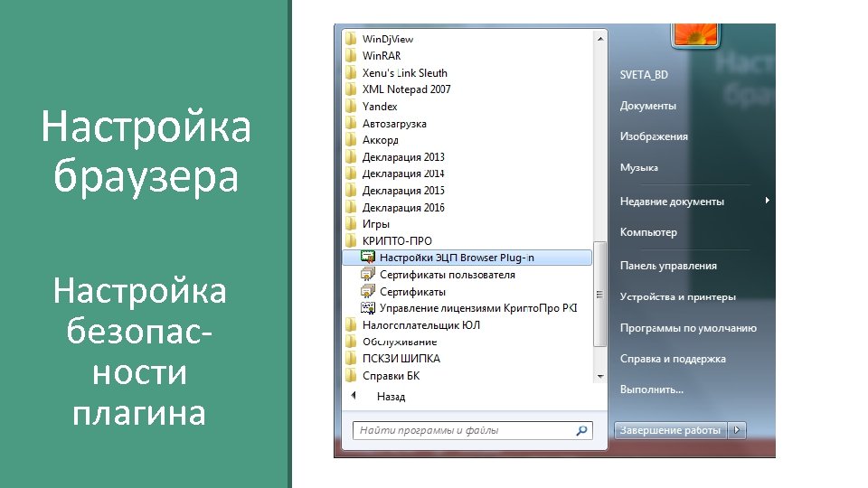Select the Сертификаты entry text
This screenshot has width=868, height=488.
tap(412, 292)
